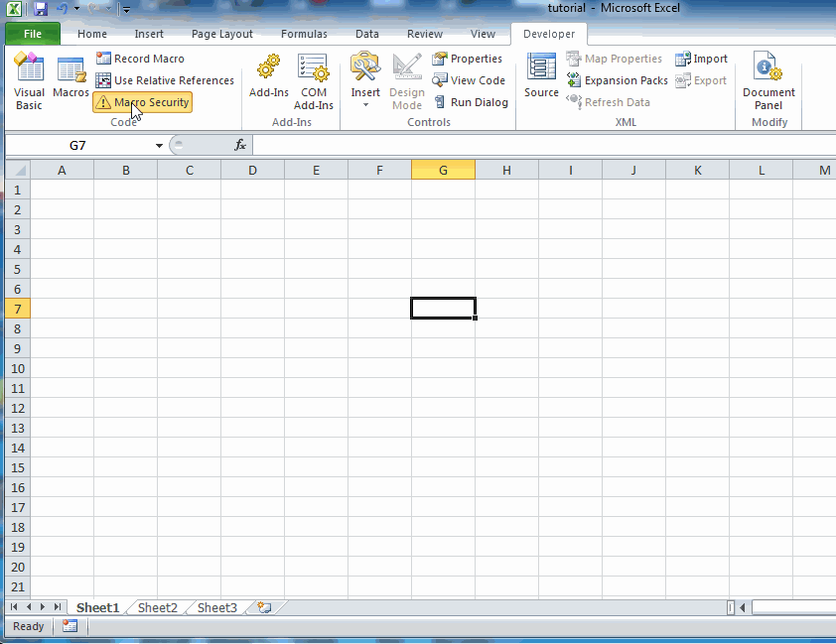
Task: Start Record Macro
Action: pyautogui.click(x=140, y=59)
